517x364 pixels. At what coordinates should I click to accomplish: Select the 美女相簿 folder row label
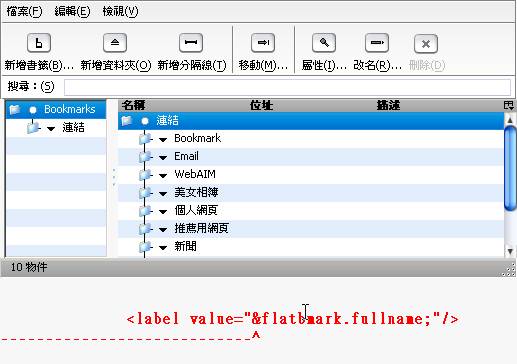(196, 193)
